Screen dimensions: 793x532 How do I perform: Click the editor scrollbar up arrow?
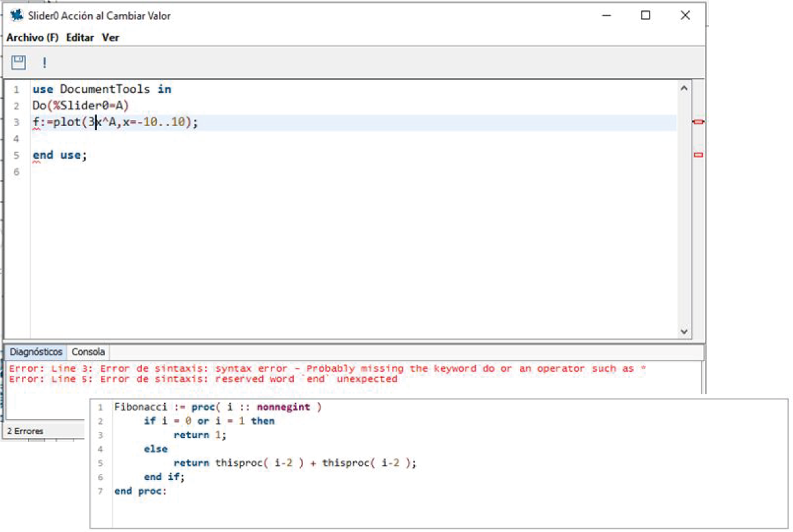684,88
